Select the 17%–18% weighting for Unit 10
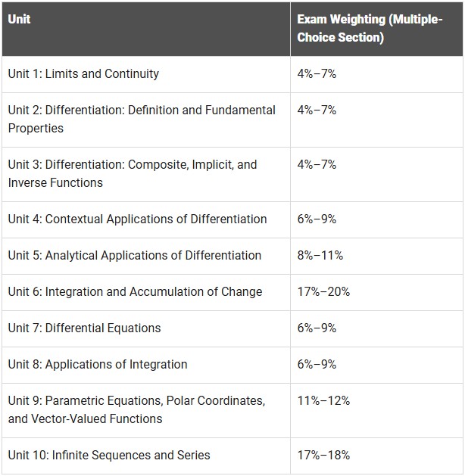Screen dimensions: 465x476 point(323,455)
